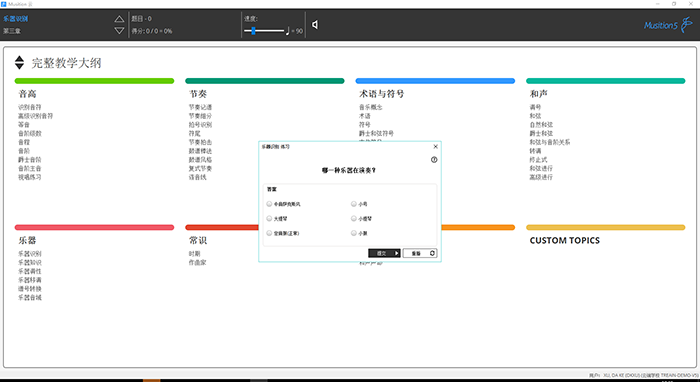The image size is (700, 382).
Task: Open the 符尾 topic
Action: coord(194,133)
